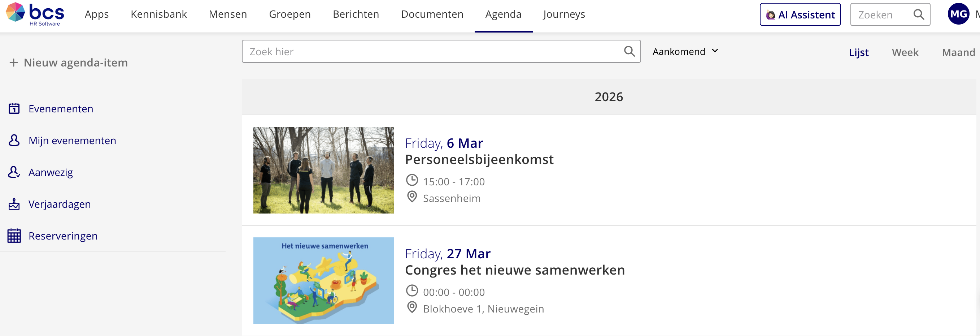The width and height of the screenshot is (980, 336).
Task: Click the Aanwezig person-check icon
Action: pos(14,172)
